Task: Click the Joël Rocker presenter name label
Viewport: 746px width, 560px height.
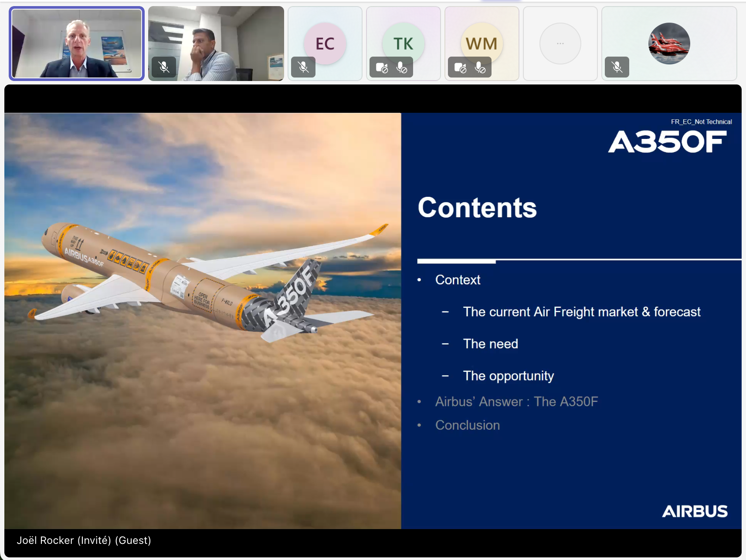Action: point(84,540)
